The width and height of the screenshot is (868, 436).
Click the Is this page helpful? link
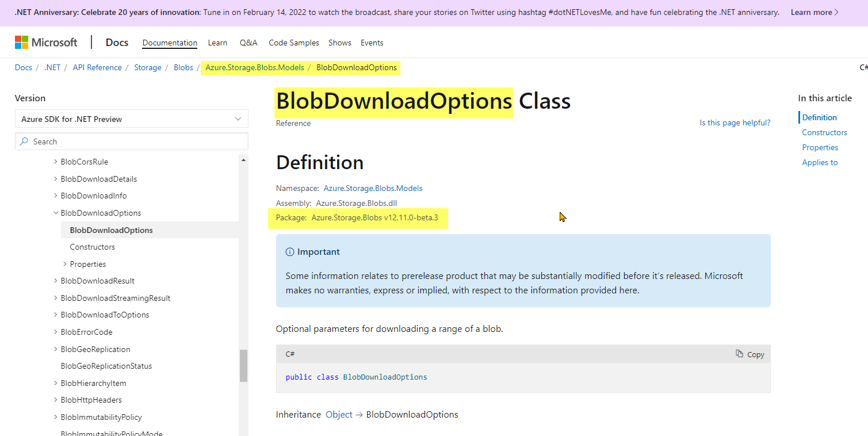click(735, 123)
